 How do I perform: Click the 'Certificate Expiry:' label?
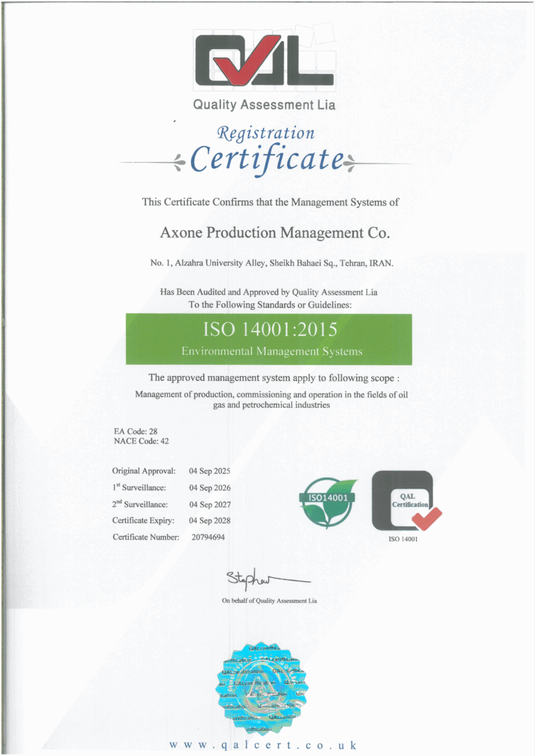click(x=144, y=521)
